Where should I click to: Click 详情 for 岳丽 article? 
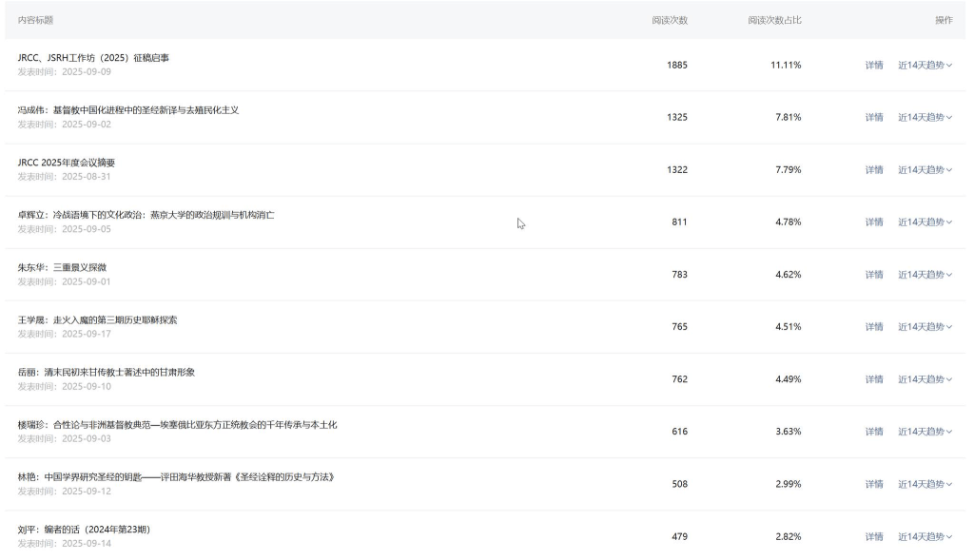click(x=873, y=378)
